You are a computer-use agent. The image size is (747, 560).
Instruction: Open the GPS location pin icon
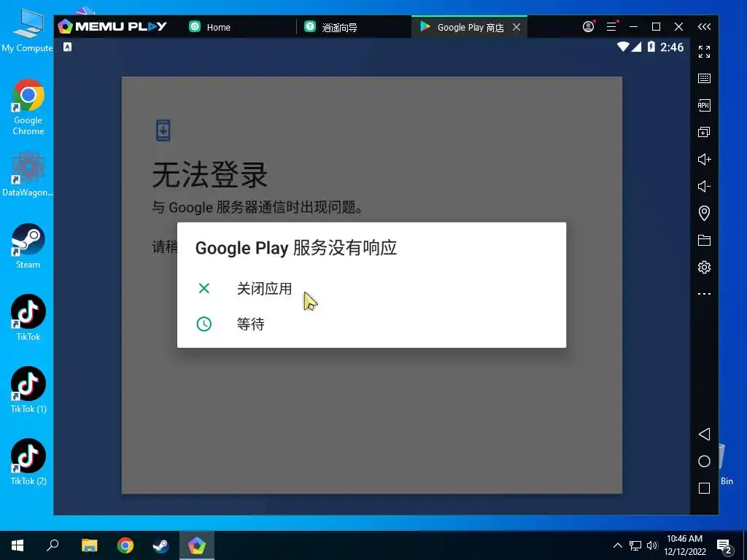click(x=704, y=213)
